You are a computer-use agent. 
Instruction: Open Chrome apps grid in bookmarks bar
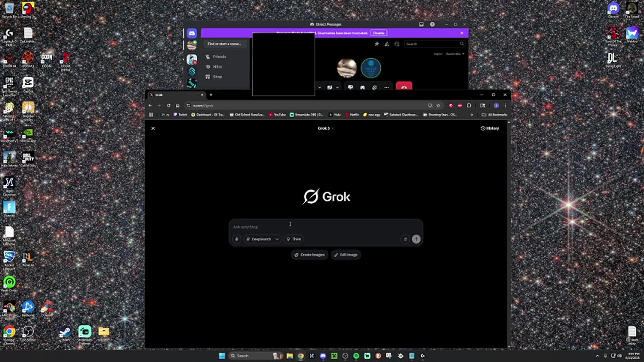(151, 115)
